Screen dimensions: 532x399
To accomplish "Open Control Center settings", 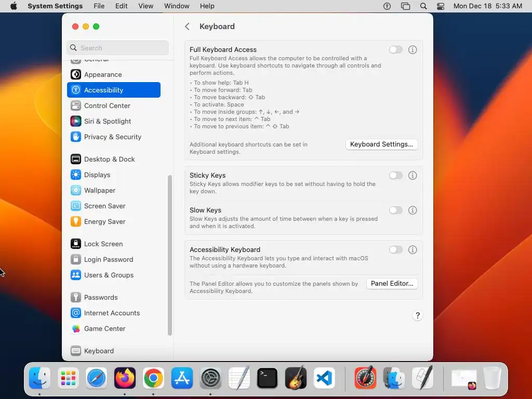I will pyautogui.click(x=114, y=105).
